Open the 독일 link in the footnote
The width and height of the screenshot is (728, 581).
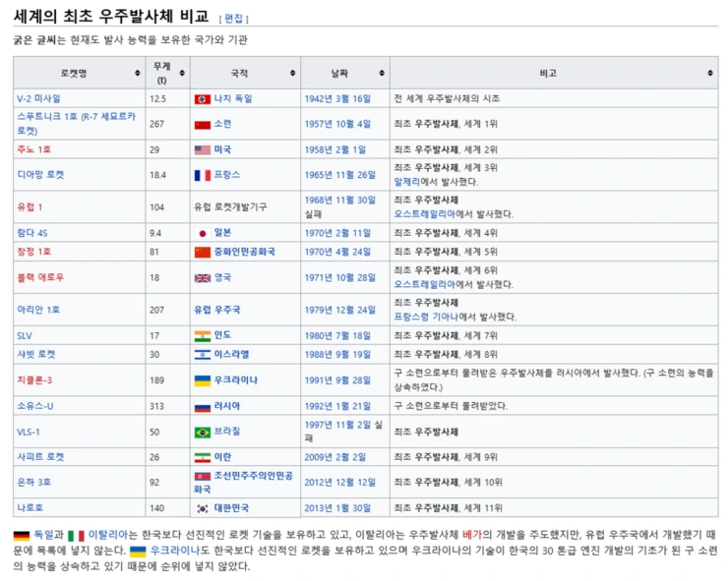tap(43, 535)
